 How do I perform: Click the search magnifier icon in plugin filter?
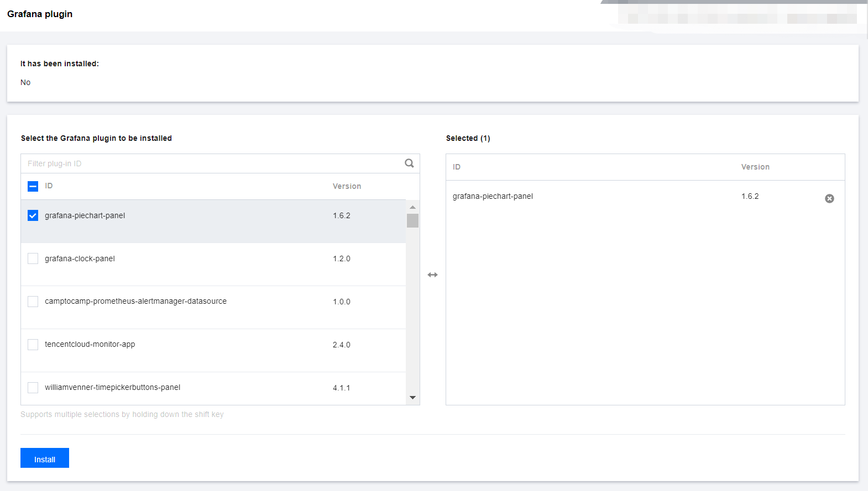coord(409,163)
